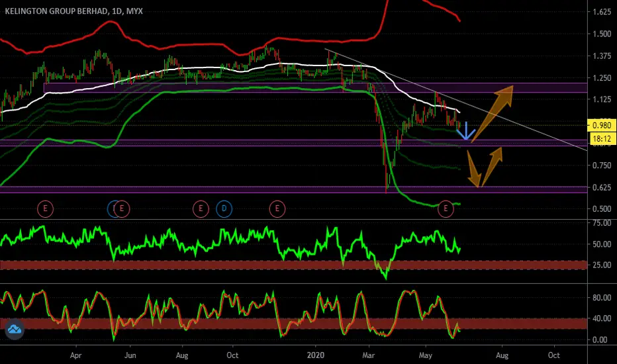
Task: Click the 80.00 stochastic scale label
Action: pos(602,298)
